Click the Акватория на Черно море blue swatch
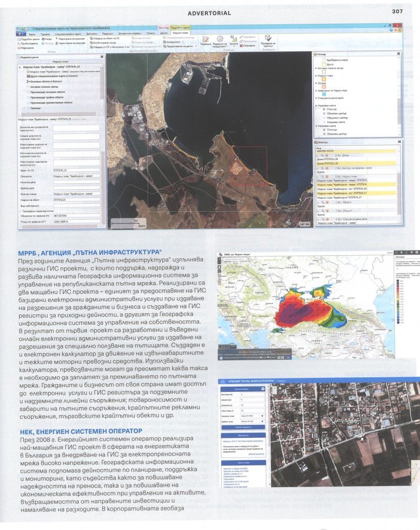Image resolution: width=420 pixels, height=530 pixels. tap(324, 94)
